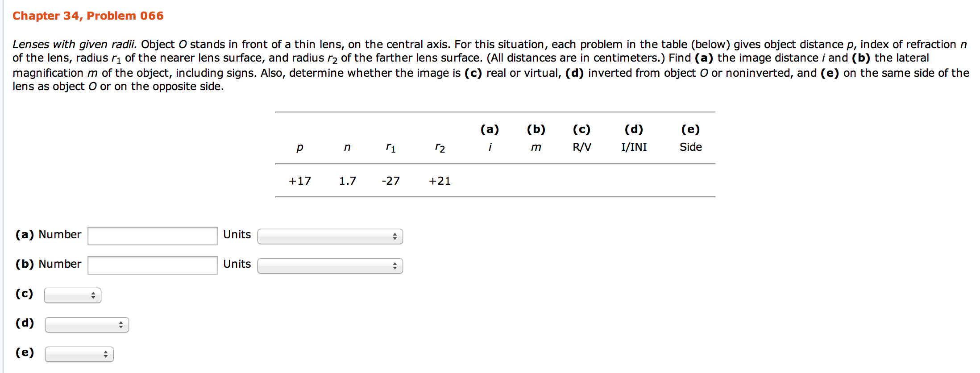The height and width of the screenshot is (373, 980).
Task: Click the m column header under (b)
Action: click(x=536, y=147)
